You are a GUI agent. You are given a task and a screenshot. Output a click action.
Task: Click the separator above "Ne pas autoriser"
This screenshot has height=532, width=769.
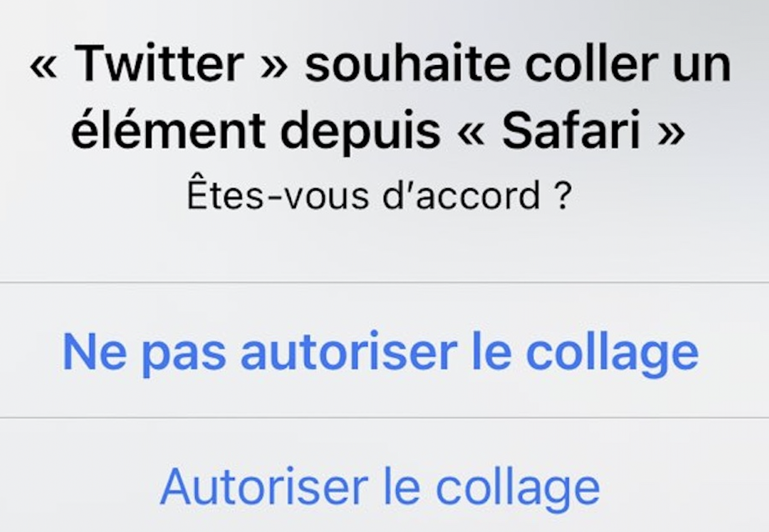pos(384,282)
